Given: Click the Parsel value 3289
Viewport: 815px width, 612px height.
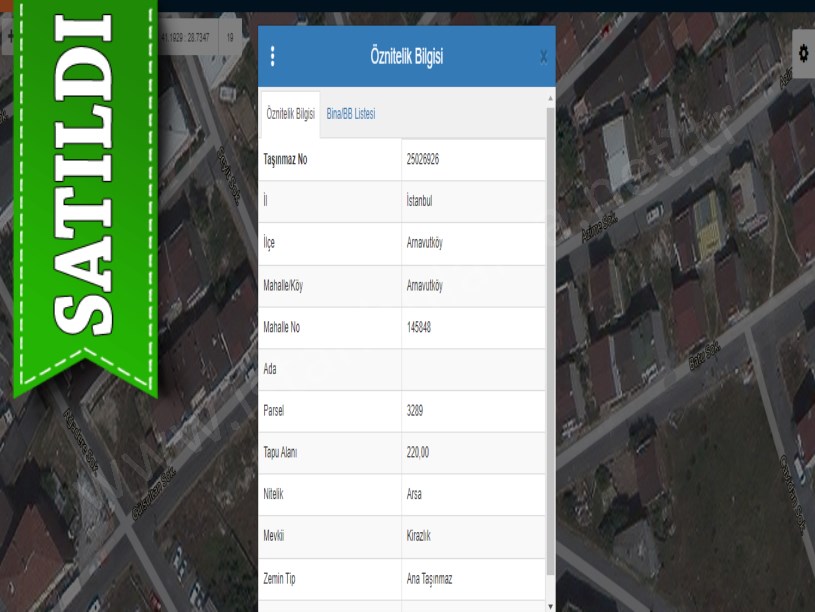Looking at the screenshot, I should (417, 411).
